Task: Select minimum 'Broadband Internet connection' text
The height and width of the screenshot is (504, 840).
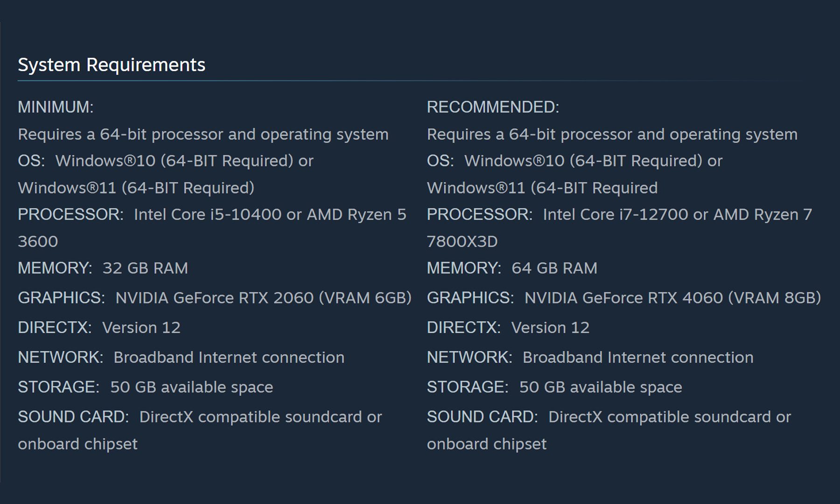Action: pyautogui.click(x=229, y=357)
